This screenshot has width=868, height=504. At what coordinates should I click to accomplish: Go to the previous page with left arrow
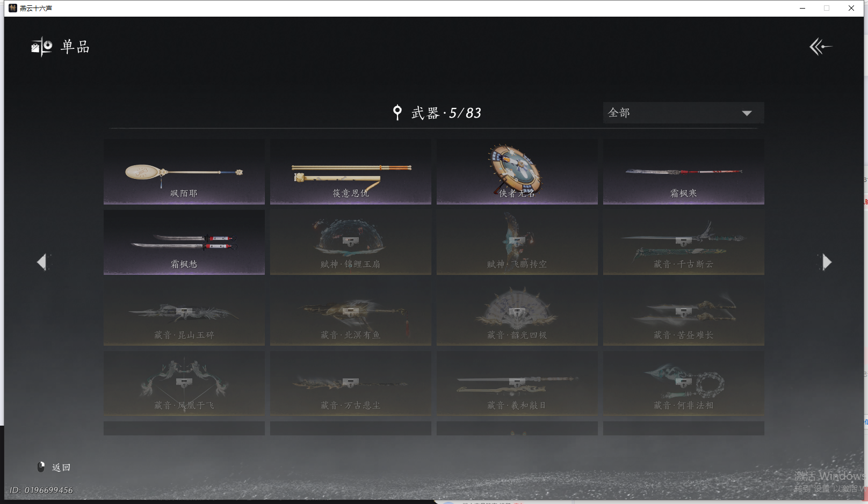click(42, 262)
